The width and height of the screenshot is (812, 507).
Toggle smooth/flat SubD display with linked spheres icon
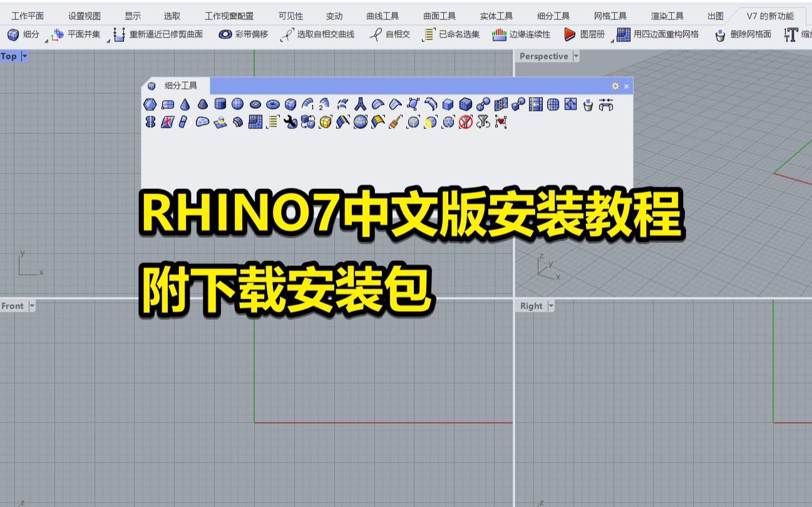point(483,105)
